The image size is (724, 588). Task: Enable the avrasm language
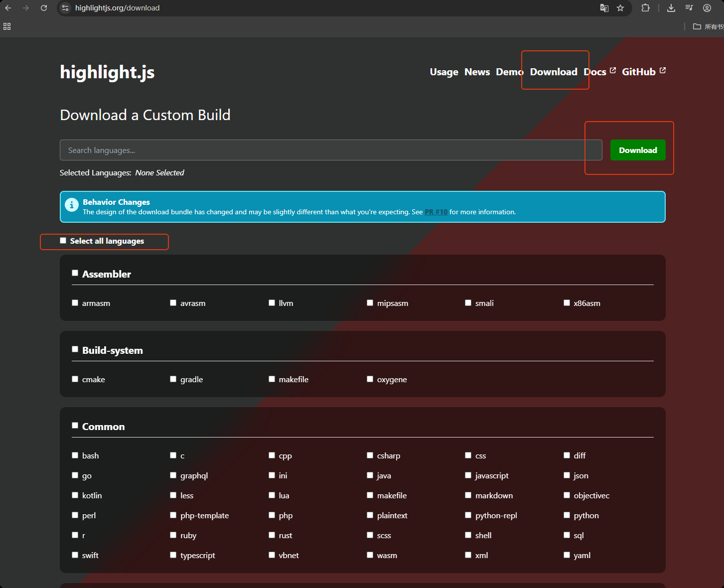click(x=173, y=303)
